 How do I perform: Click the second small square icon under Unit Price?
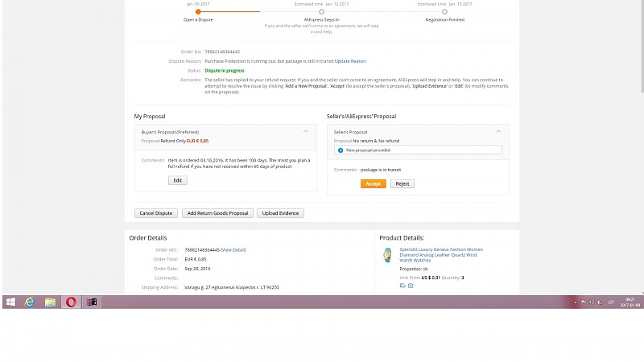point(411,286)
